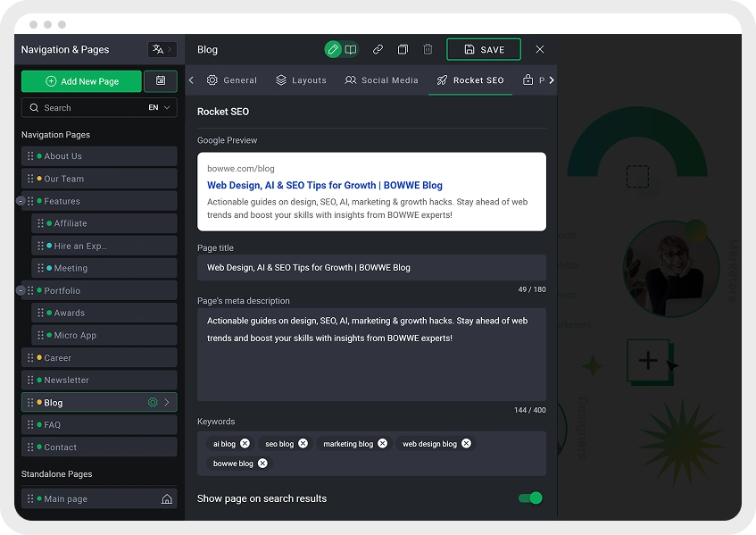Click the drag handle of Awards

[40, 313]
